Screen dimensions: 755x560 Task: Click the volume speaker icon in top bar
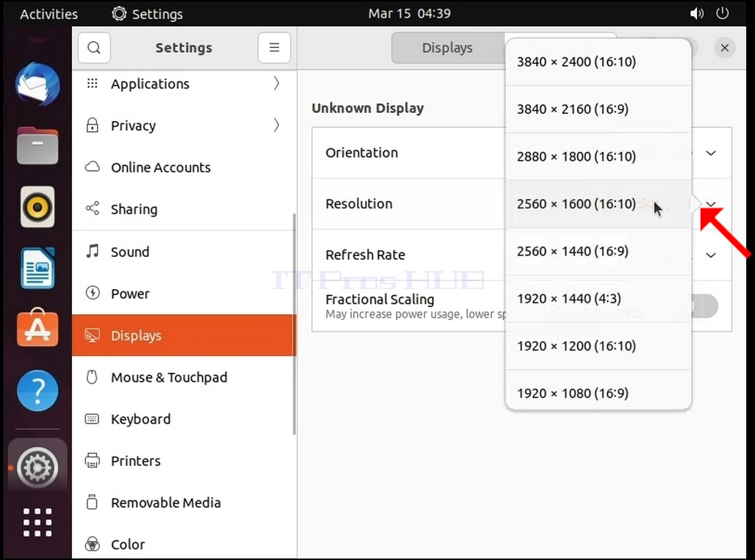pyautogui.click(x=696, y=13)
